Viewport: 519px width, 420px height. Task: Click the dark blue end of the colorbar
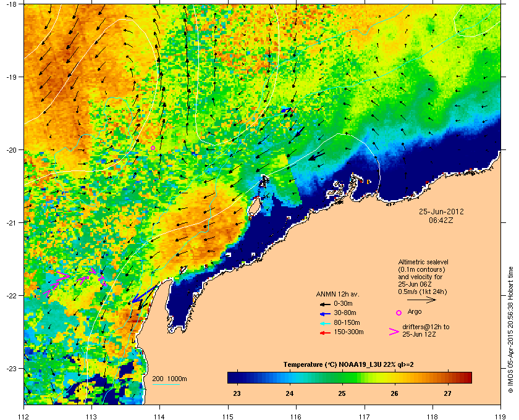[x=234, y=377]
